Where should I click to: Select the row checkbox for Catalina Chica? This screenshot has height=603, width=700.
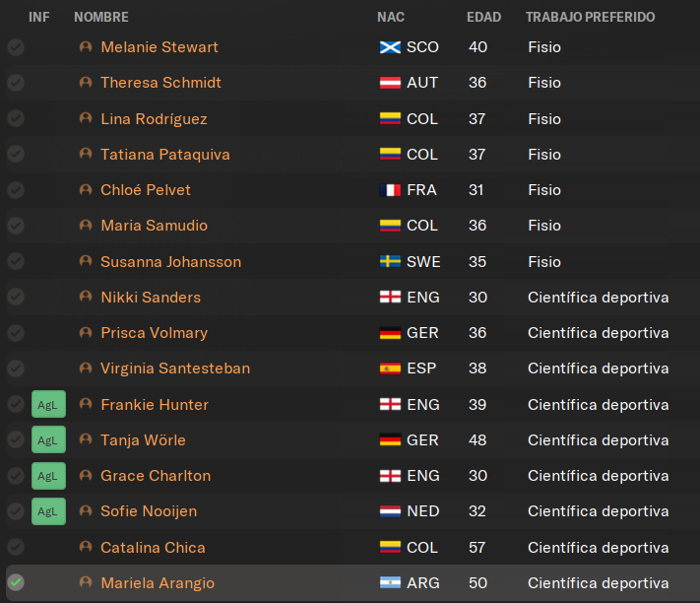16,548
